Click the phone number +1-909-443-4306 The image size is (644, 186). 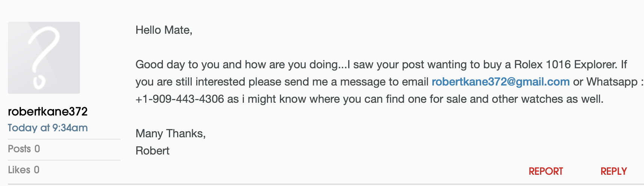pyautogui.click(x=180, y=99)
